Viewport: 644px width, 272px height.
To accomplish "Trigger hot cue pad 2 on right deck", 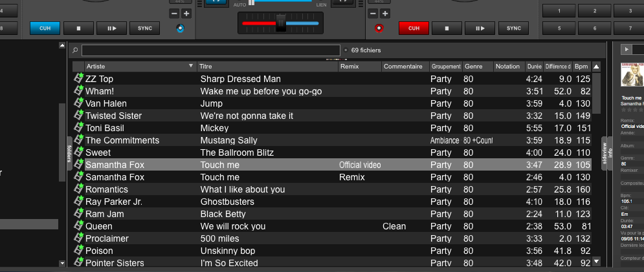I will [595, 11].
